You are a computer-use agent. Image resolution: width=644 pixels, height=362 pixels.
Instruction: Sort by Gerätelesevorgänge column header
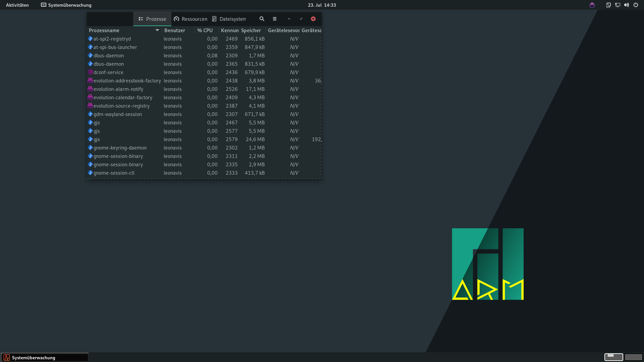click(283, 30)
